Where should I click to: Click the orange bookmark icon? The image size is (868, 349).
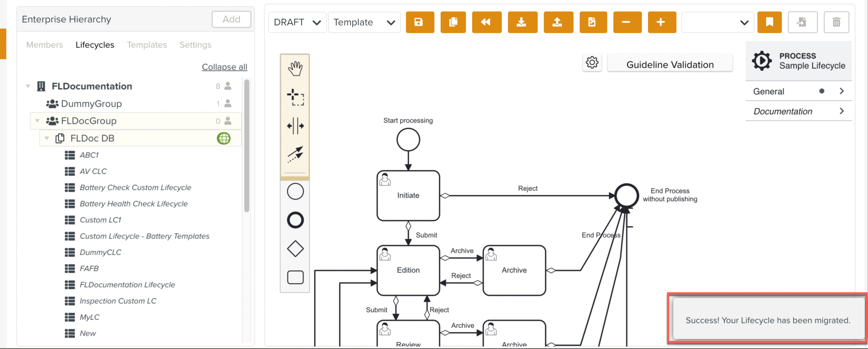tap(769, 22)
